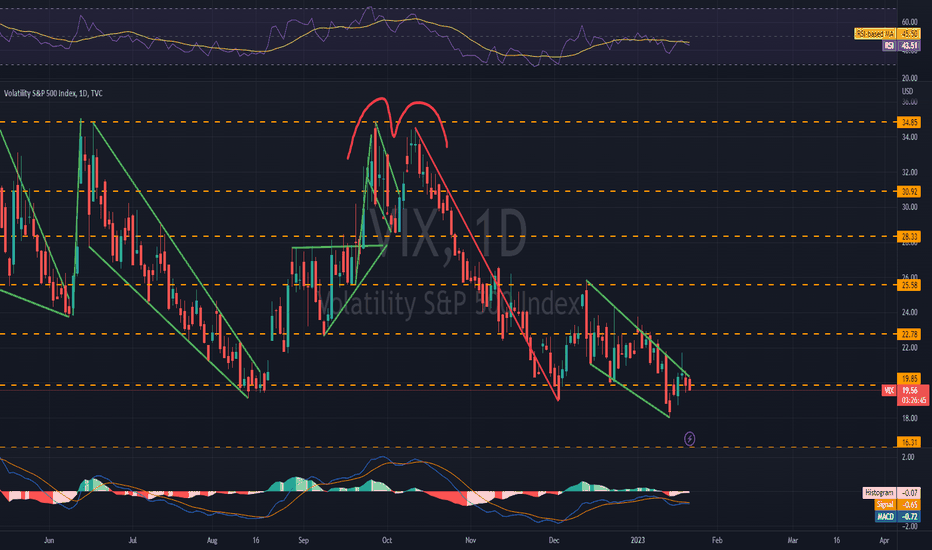Click the Jun label on time axis
This screenshot has height=550, width=932.
[x=49, y=540]
